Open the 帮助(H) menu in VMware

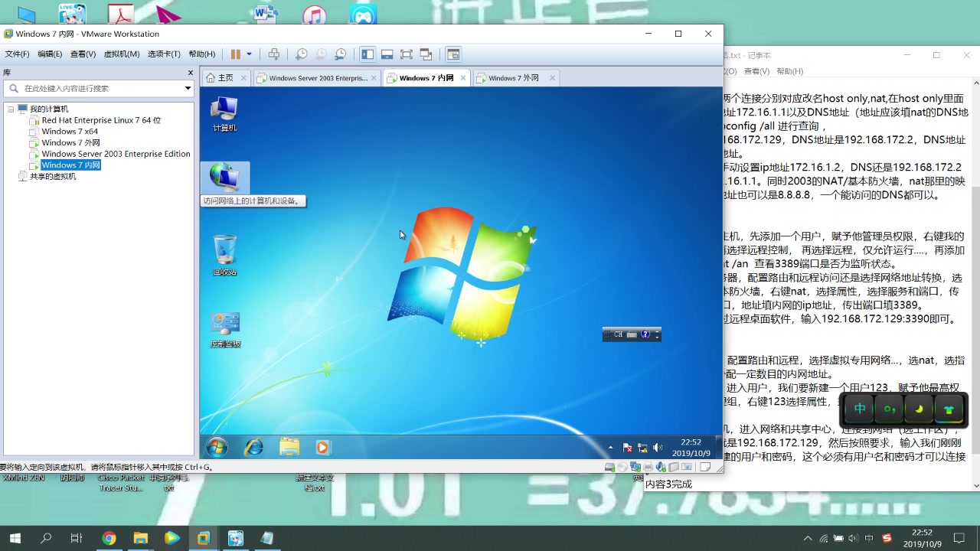(x=201, y=54)
